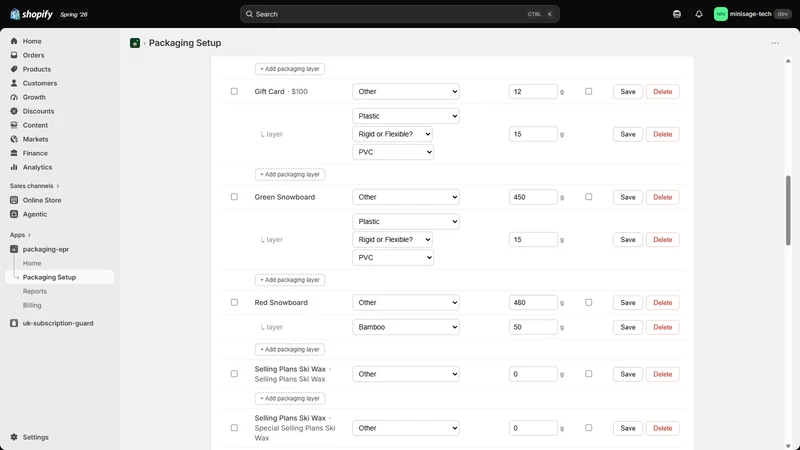Click the search magnifier icon
This screenshot has height=450, width=800.
249,14
